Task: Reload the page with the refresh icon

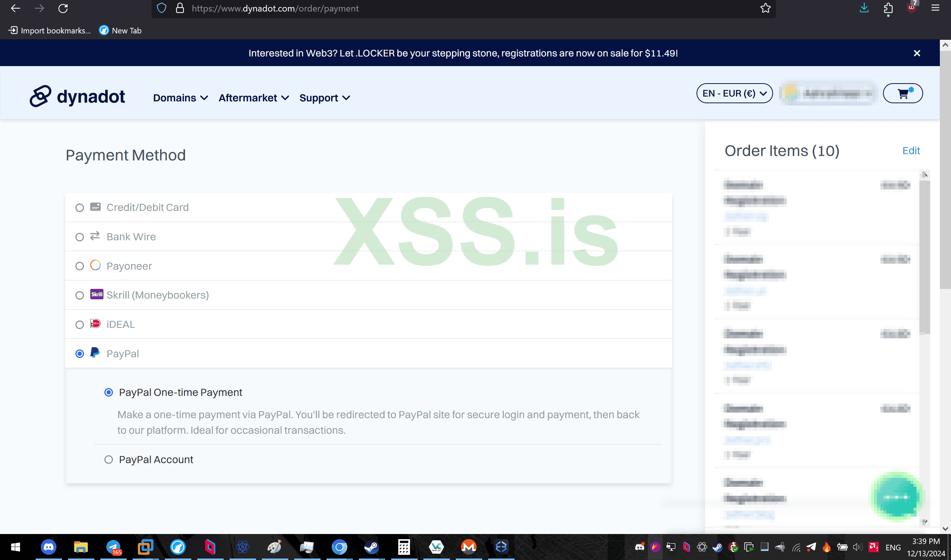Action: (63, 8)
